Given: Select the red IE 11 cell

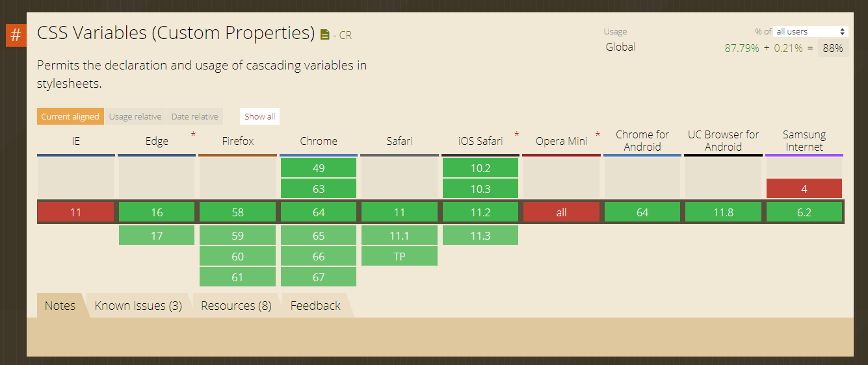Looking at the screenshot, I should (76, 212).
